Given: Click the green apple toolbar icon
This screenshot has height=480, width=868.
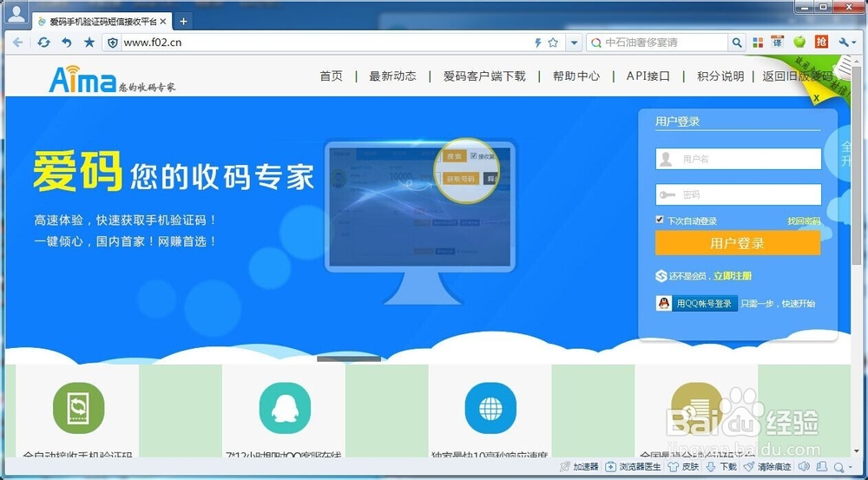Looking at the screenshot, I should [799, 42].
